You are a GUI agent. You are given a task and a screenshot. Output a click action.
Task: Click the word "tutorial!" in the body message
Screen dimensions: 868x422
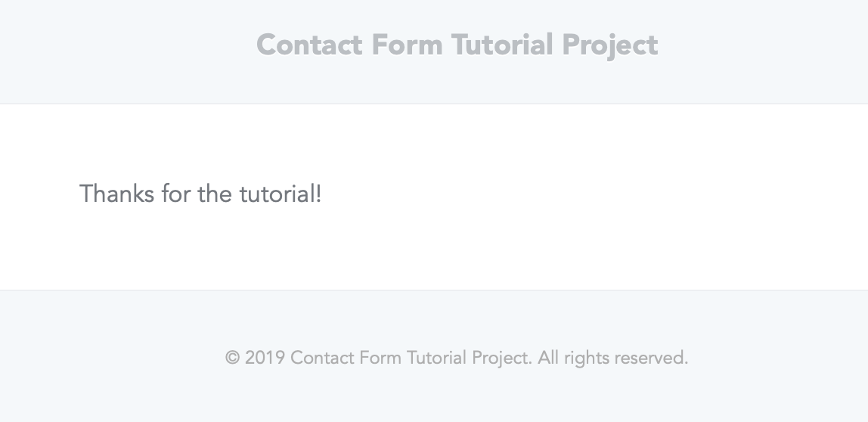281,194
